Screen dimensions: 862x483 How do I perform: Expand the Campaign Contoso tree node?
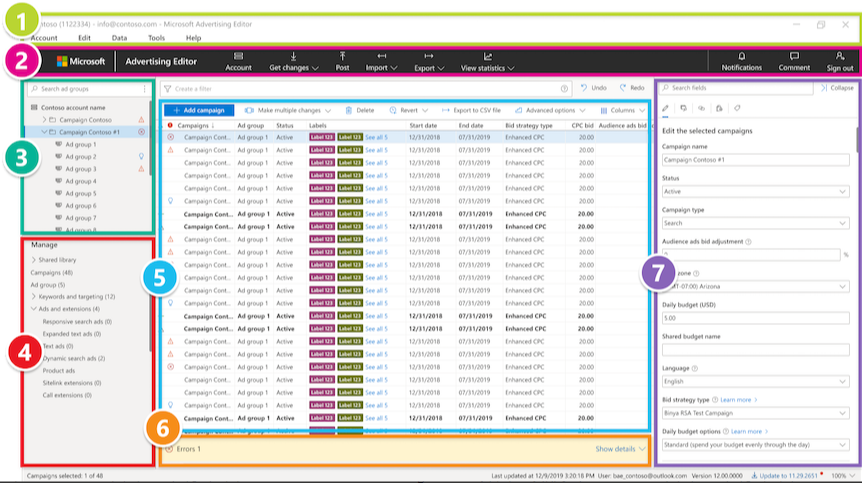[45, 120]
